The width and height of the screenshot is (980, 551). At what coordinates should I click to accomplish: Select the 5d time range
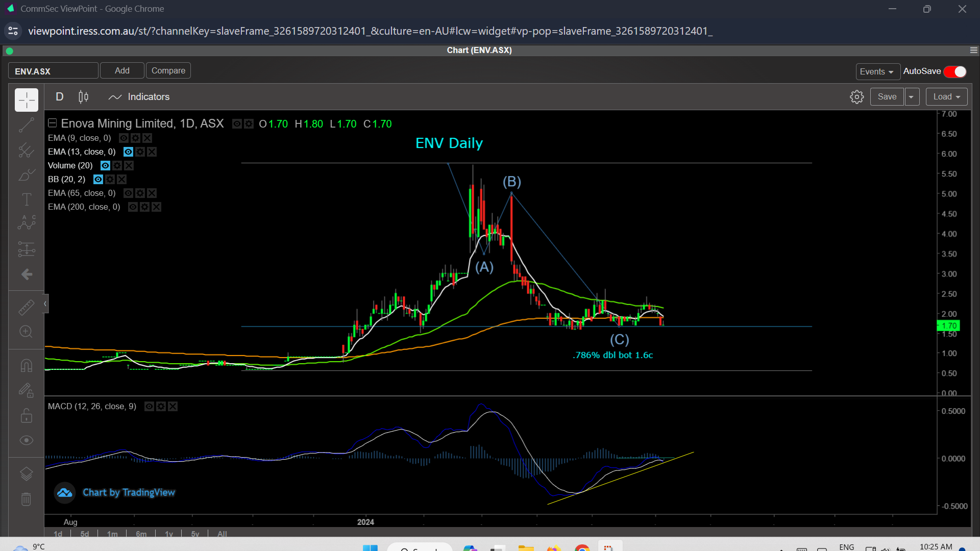[85, 534]
